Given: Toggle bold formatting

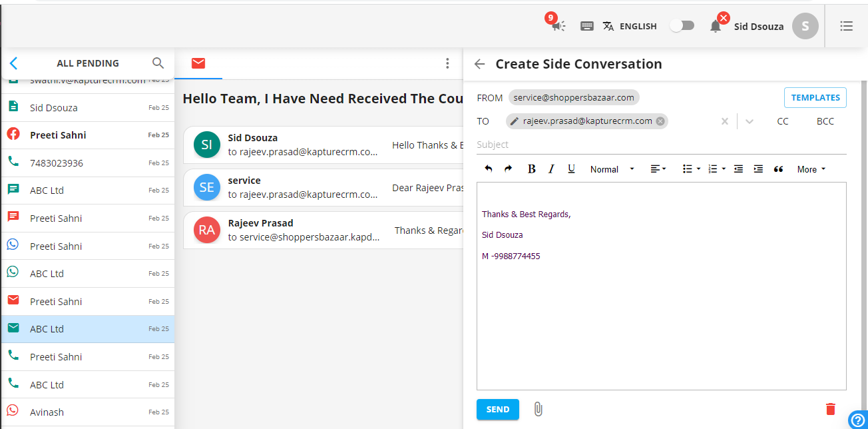Looking at the screenshot, I should [x=531, y=169].
